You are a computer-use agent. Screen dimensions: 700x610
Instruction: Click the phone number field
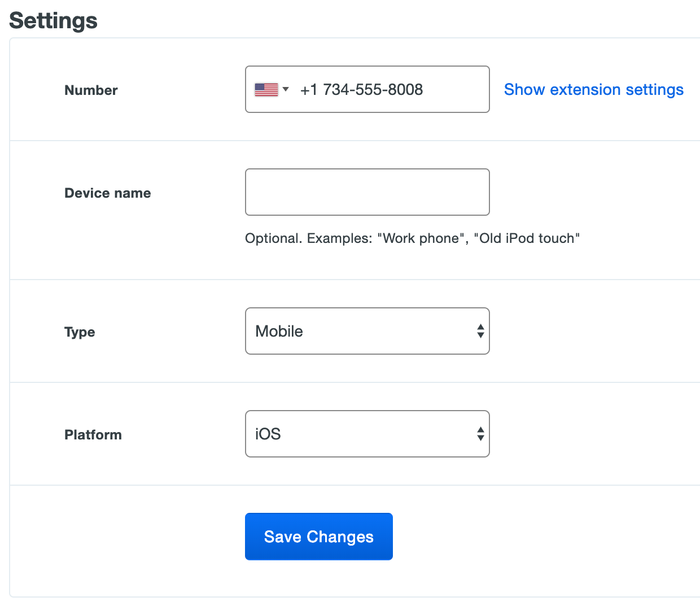click(x=384, y=89)
